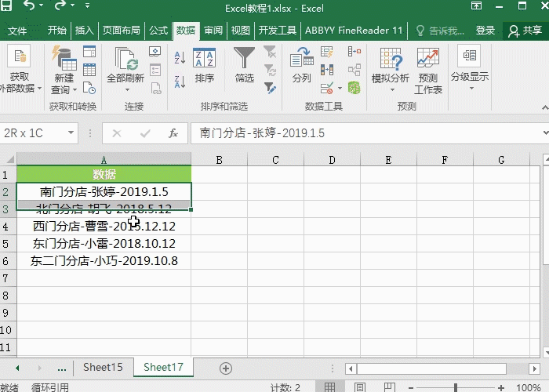Image resolution: width=549 pixels, height=392 pixels.
Task: Click the 登录 sign-in link
Action: [x=485, y=31]
